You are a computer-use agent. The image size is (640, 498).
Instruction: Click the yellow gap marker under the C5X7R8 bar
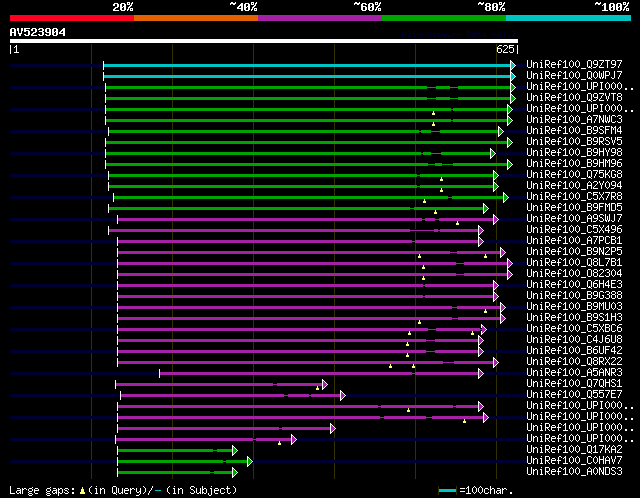(x=424, y=201)
